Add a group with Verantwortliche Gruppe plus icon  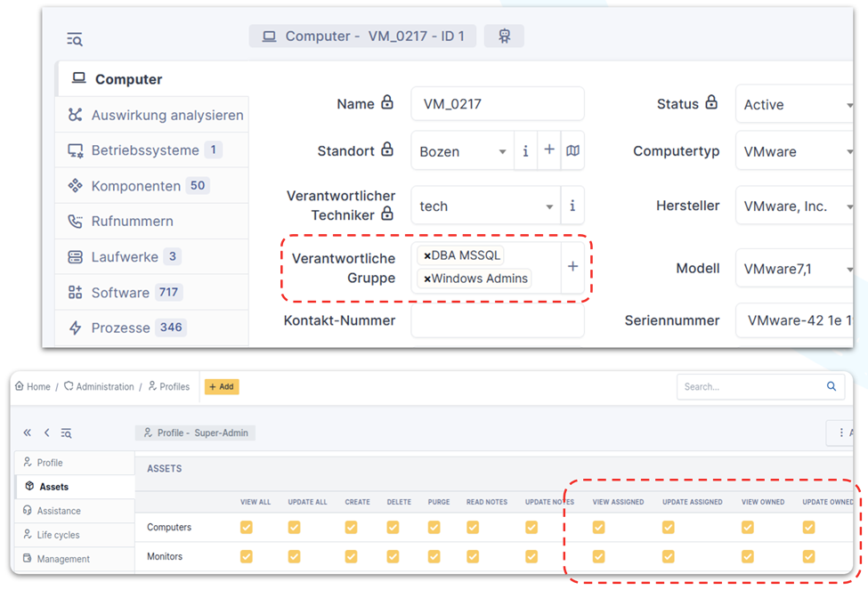point(572,266)
